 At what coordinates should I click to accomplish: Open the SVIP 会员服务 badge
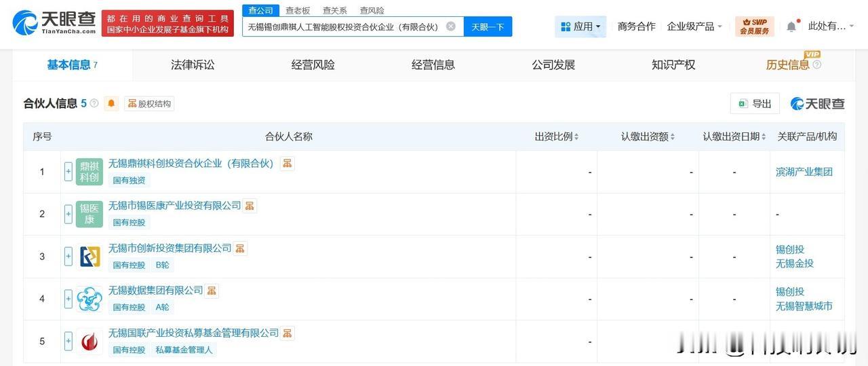(754, 26)
